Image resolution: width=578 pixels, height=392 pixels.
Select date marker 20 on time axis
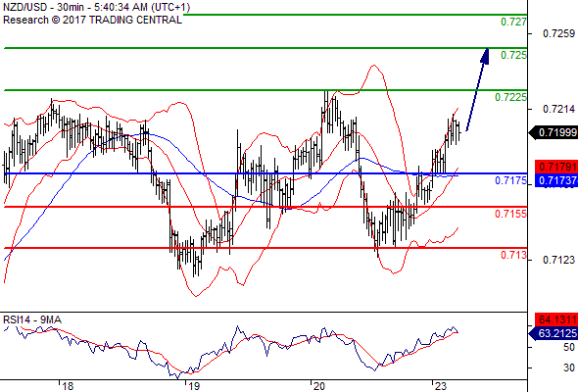point(318,386)
